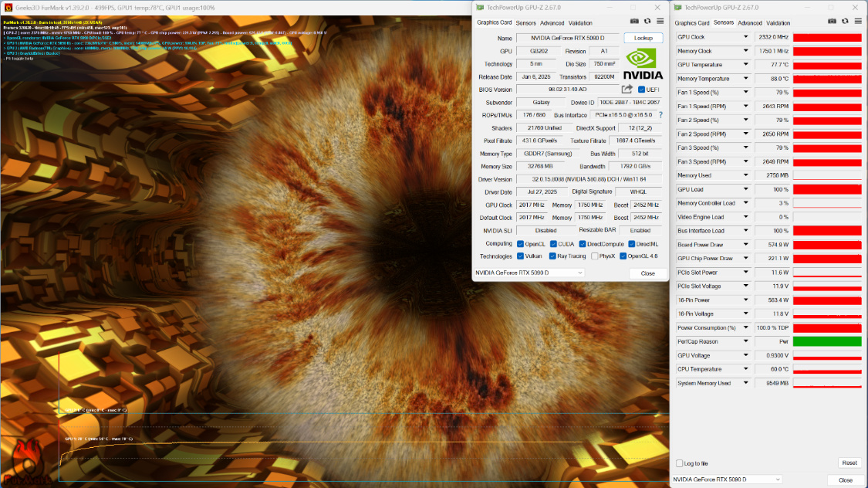Toggle the OpenCL checkbox
Image resolution: width=868 pixels, height=488 pixels.
click(520, 244)
